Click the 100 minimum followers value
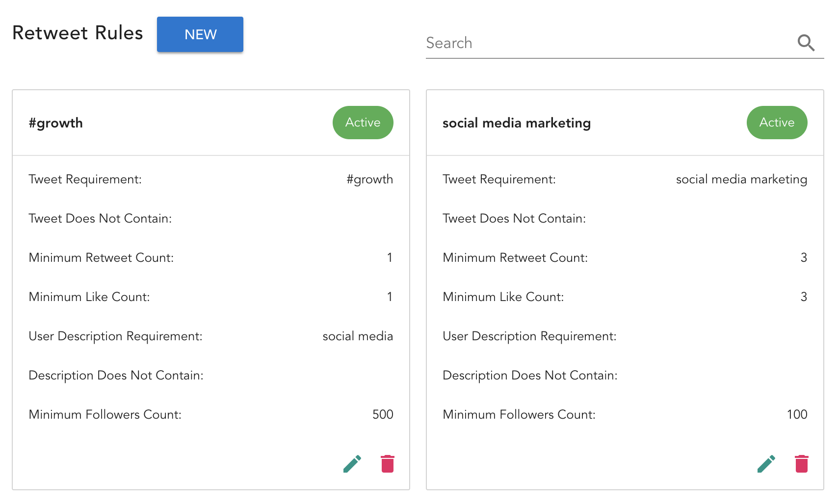 [x=797, y=415]
